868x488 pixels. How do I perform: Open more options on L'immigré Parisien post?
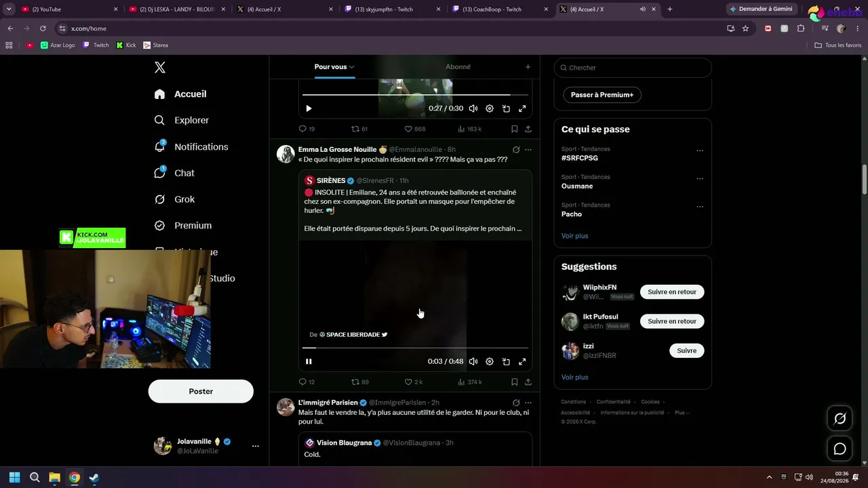pyautogui.click(x=528, y=403)
